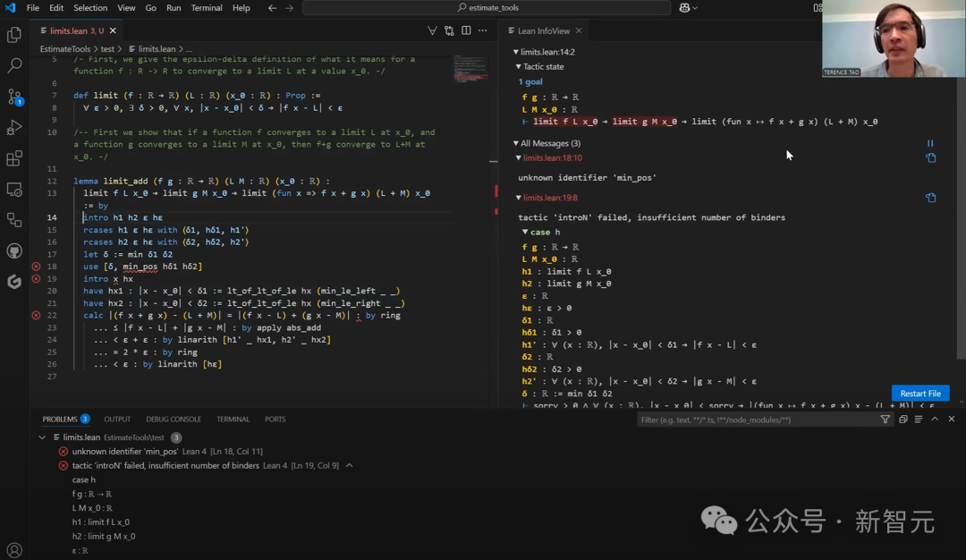Click the editor minimap preview

(x=470, y=68)
